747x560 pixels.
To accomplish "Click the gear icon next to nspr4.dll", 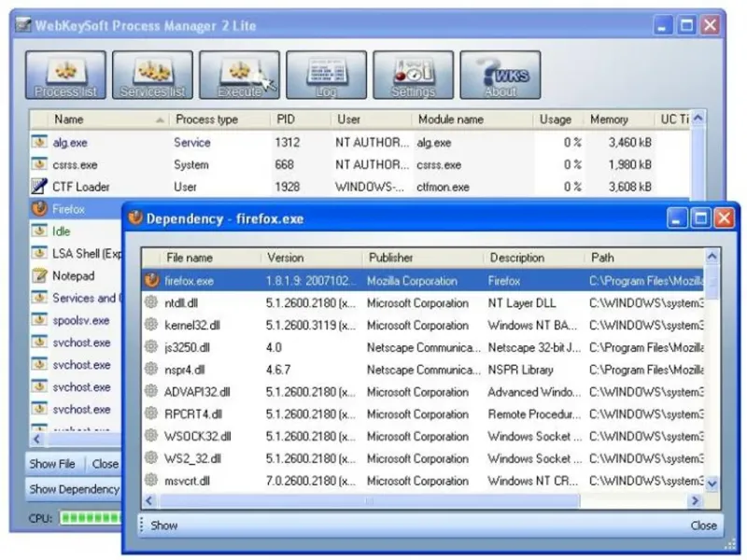I will 151,369.
